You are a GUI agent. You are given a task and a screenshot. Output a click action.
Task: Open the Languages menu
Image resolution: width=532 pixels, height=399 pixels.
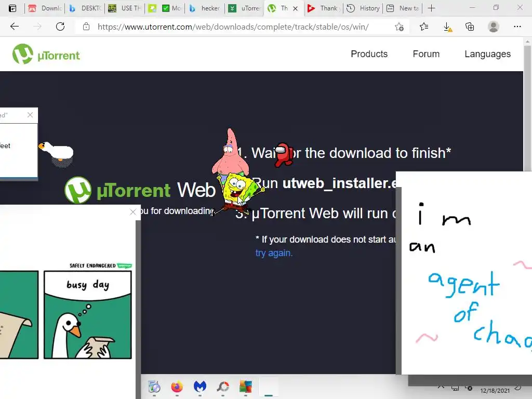pos(487,54)
